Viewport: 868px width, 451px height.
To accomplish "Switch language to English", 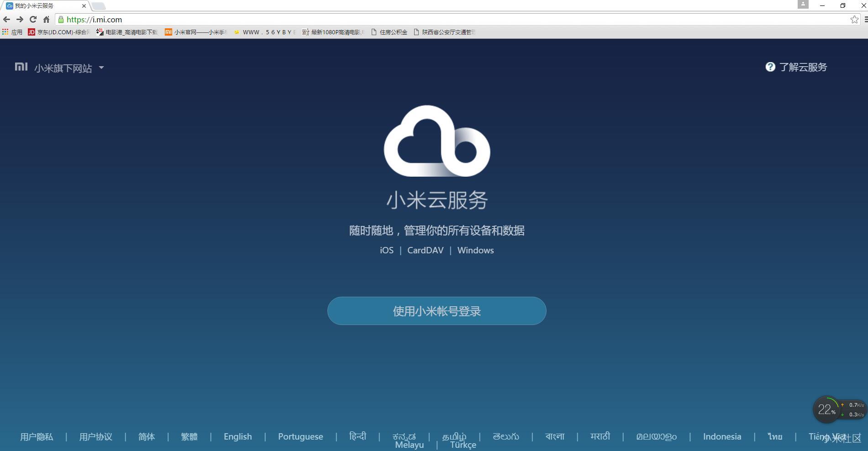I will [x=237, y=437].
